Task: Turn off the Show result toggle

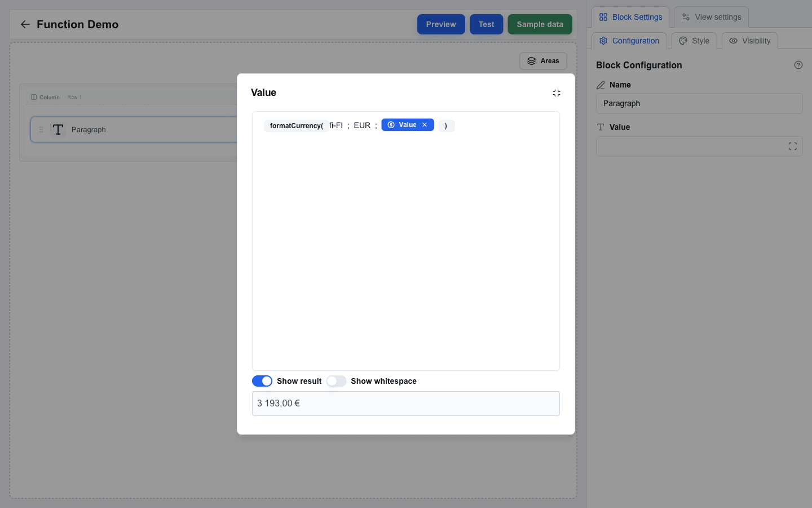Action: point(262,381)
